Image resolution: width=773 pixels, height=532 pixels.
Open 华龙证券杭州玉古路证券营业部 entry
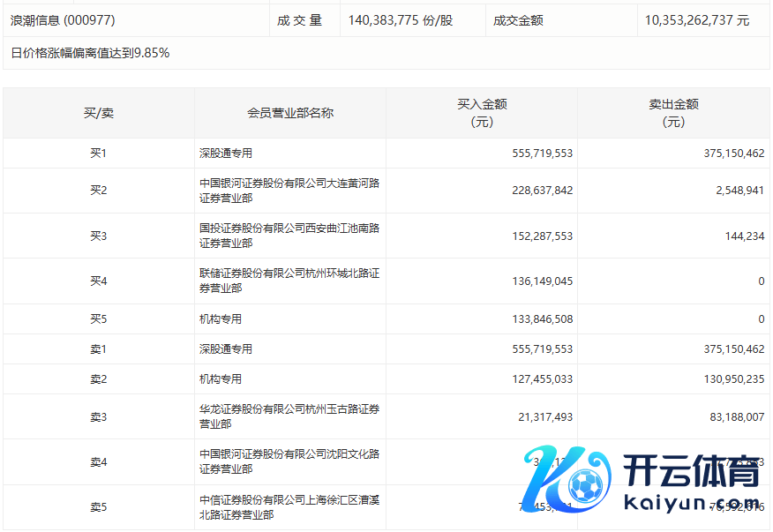click(x=289, y=416)
